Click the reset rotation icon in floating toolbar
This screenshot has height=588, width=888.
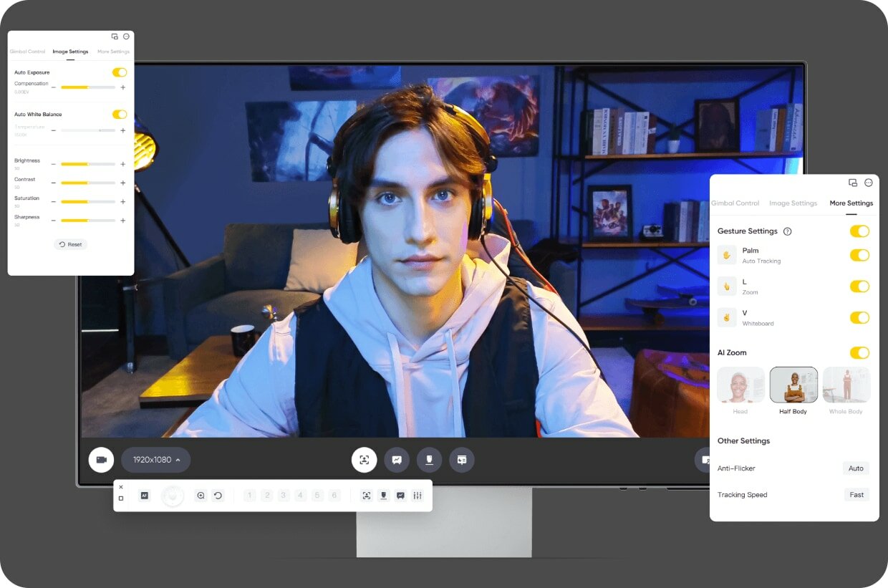click(218, 496)
